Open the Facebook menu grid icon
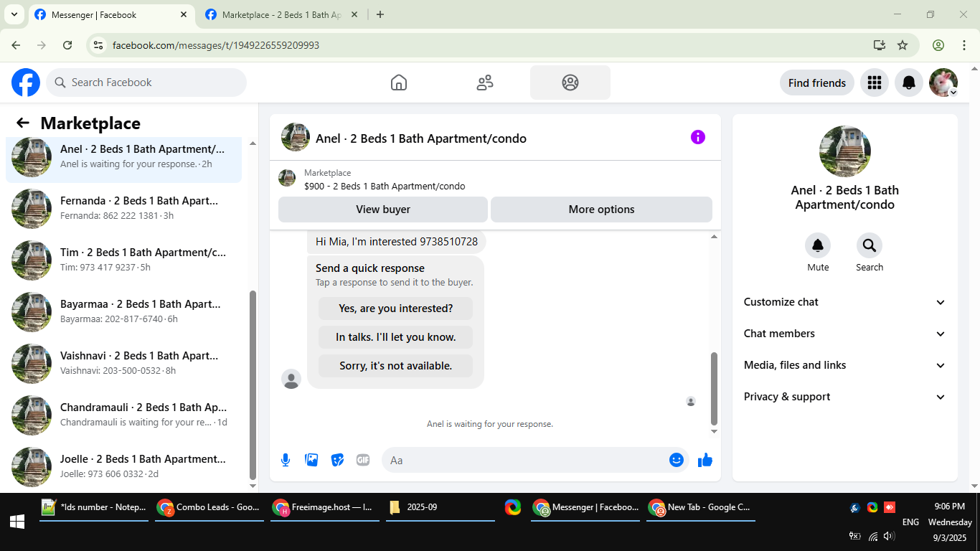Screen dimensions: 980x551 (874, 83)
